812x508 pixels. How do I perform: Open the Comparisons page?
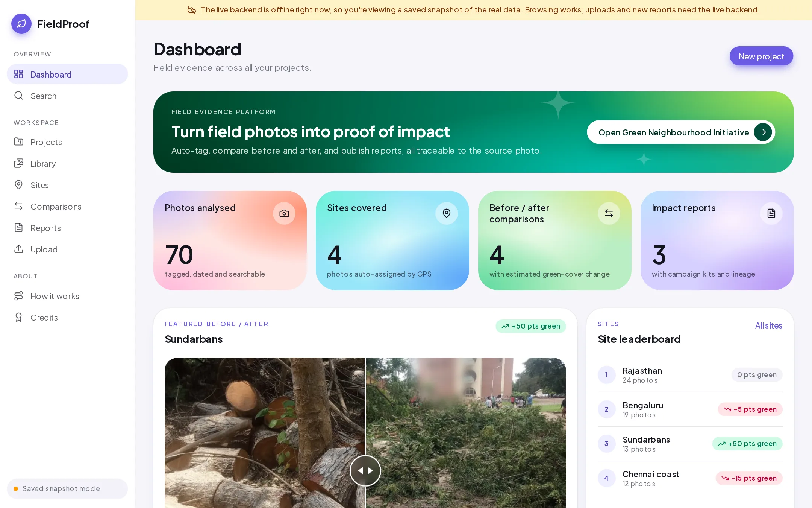pyautogui.click(x=67, y=206)
